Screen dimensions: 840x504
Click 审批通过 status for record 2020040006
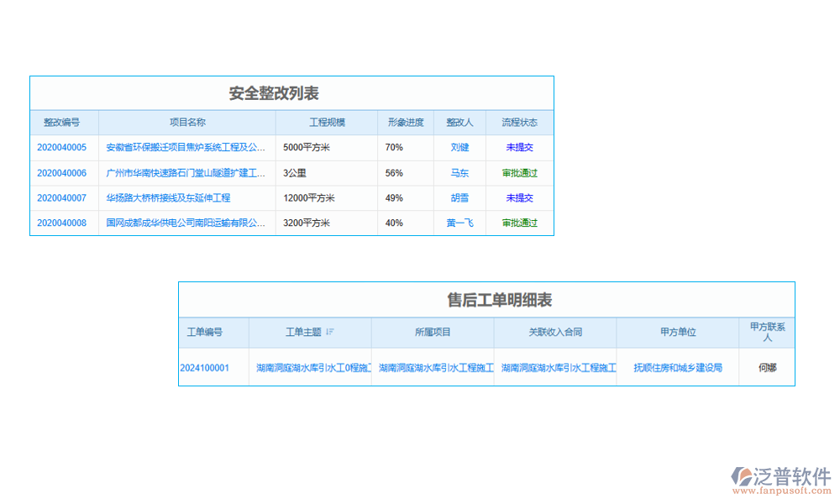[x=519, y=173]
